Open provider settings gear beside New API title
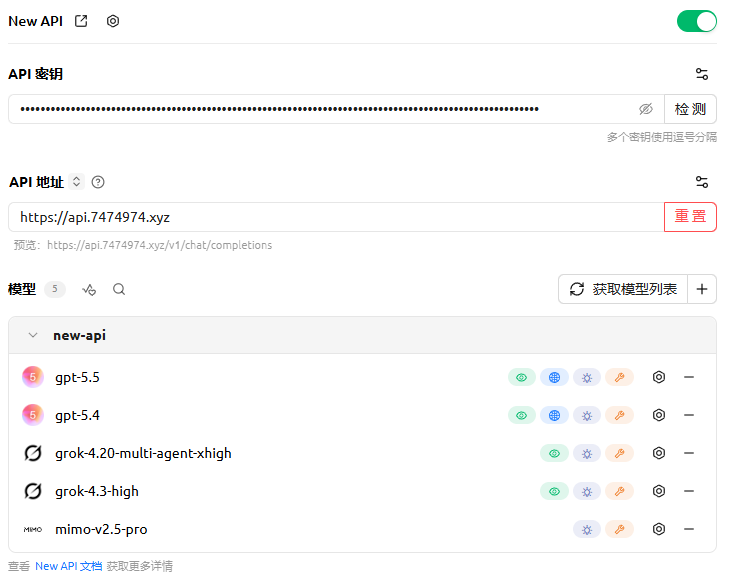729x582 pixels. [x=113, y=21]
